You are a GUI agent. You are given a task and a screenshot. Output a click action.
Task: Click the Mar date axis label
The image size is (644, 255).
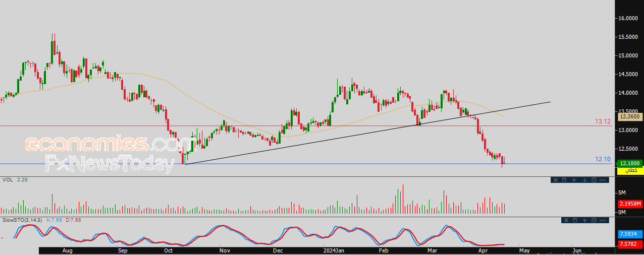click(433, 250)
